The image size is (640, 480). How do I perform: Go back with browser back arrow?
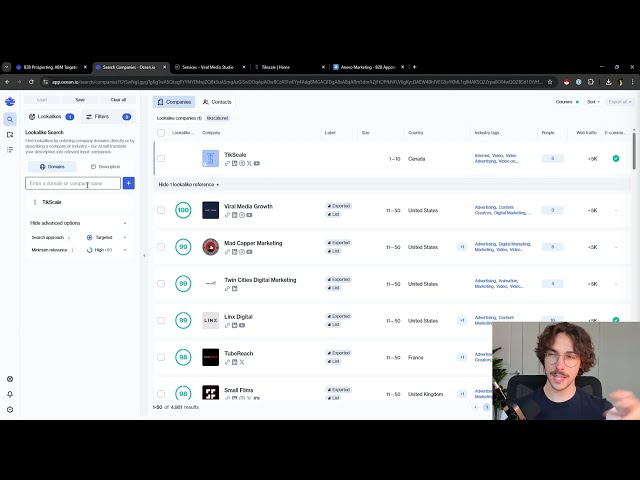tap(7, 82)
